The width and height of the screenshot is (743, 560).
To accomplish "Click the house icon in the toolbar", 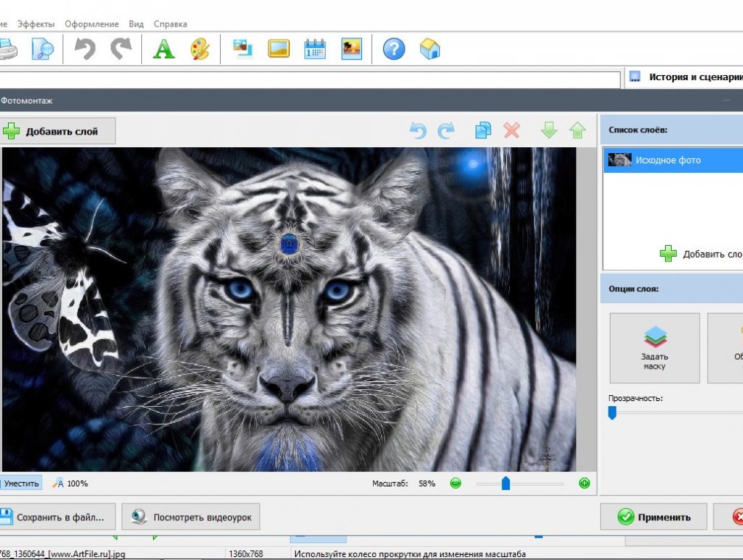I will tap(430, 49).
